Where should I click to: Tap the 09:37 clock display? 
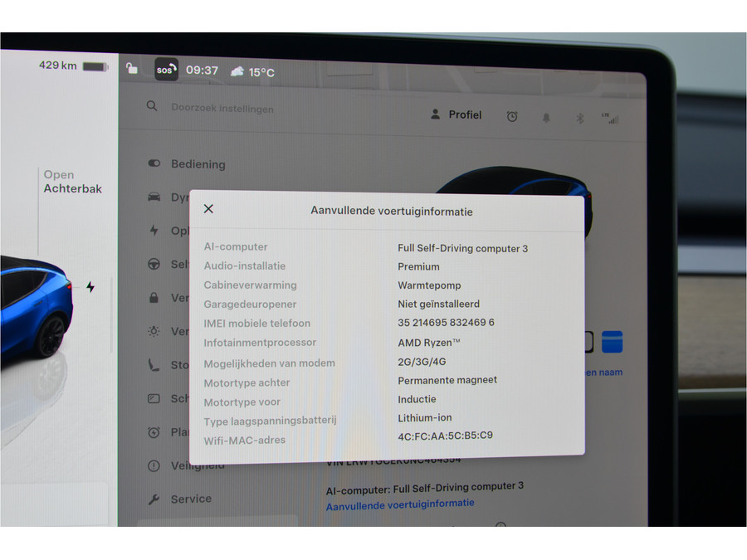coord(202,71)
